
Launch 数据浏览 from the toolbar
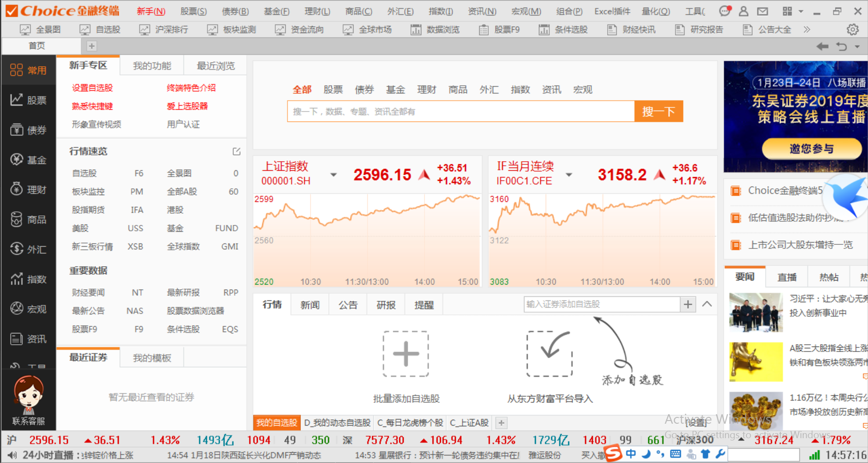[435, 29]
